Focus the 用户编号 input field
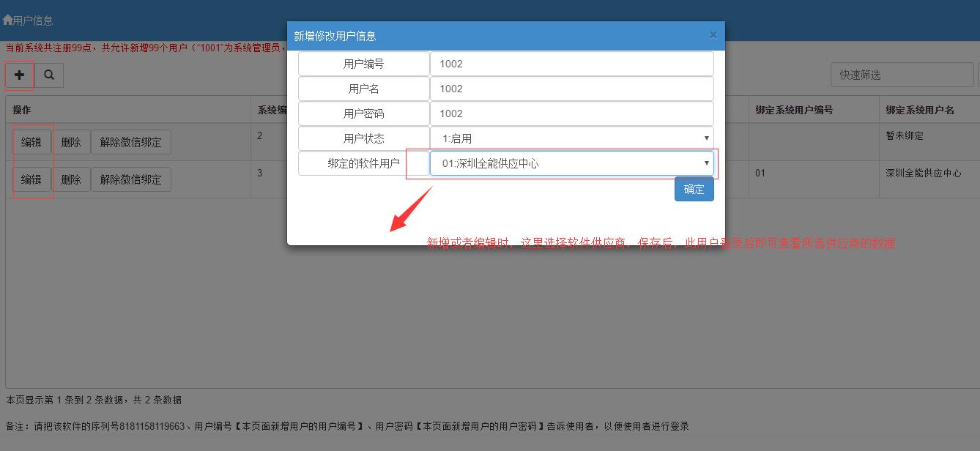Viewport: 980px width, 451px height. pyautogui.click(x=571, y=64)
